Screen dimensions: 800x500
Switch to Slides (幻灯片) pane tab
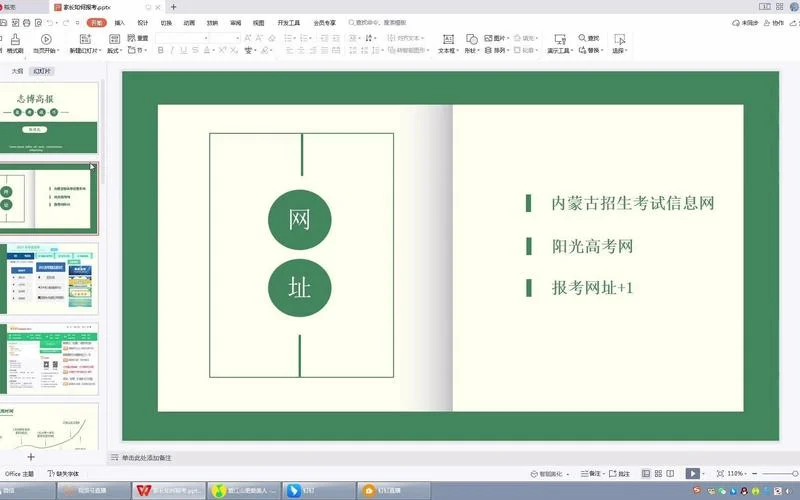click(42, 71)
